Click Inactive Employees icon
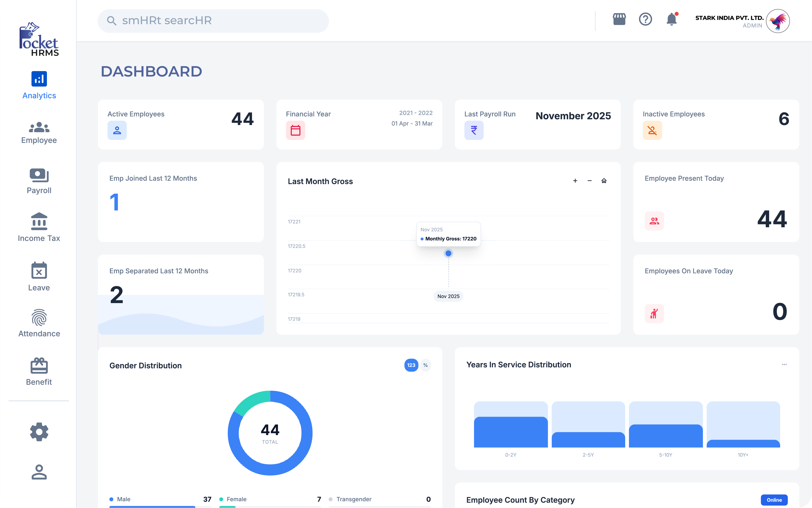812x508 pixels. tap(652, 130)
